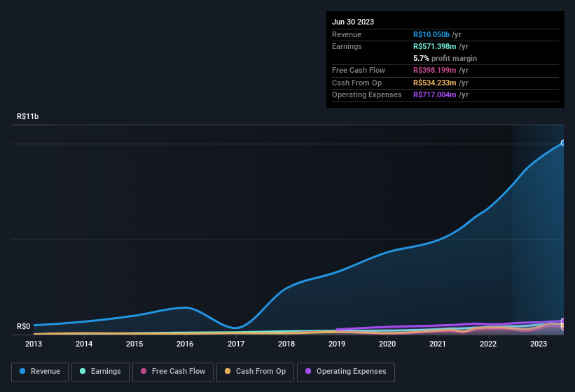Click the Operating Expenses label in tooltip
This screenshot has width=575, height=392.
(367, 95)
